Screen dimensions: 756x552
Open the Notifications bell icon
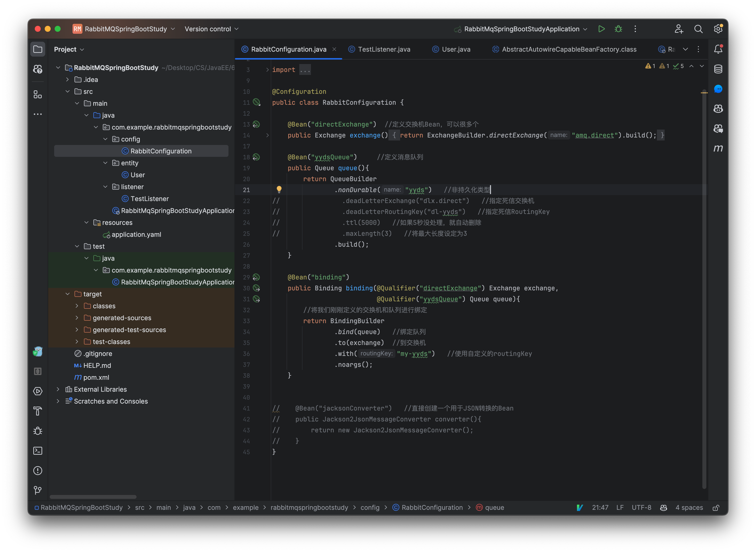[718, 49]
